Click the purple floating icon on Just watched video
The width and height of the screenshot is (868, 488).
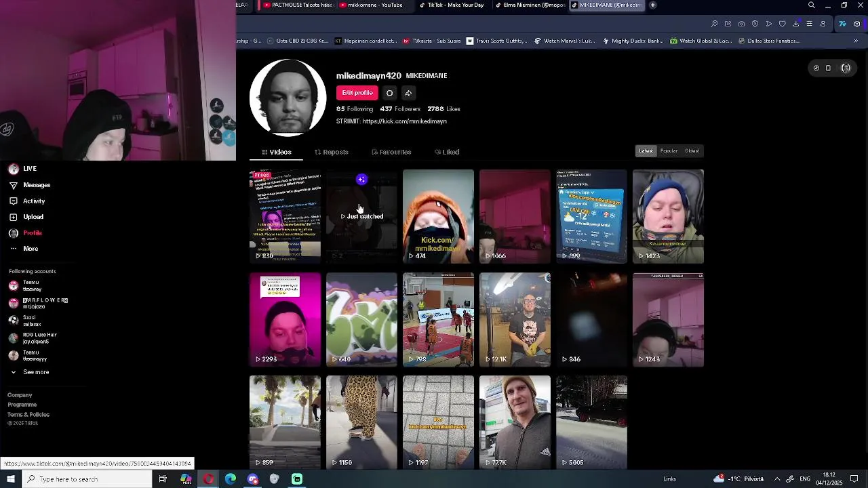(x=361, y=180)
